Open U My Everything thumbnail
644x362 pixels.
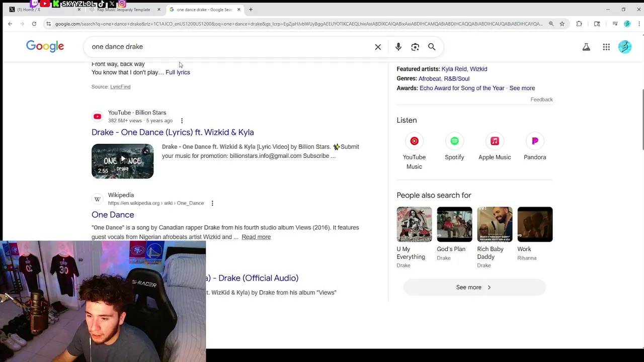point(414,224)
